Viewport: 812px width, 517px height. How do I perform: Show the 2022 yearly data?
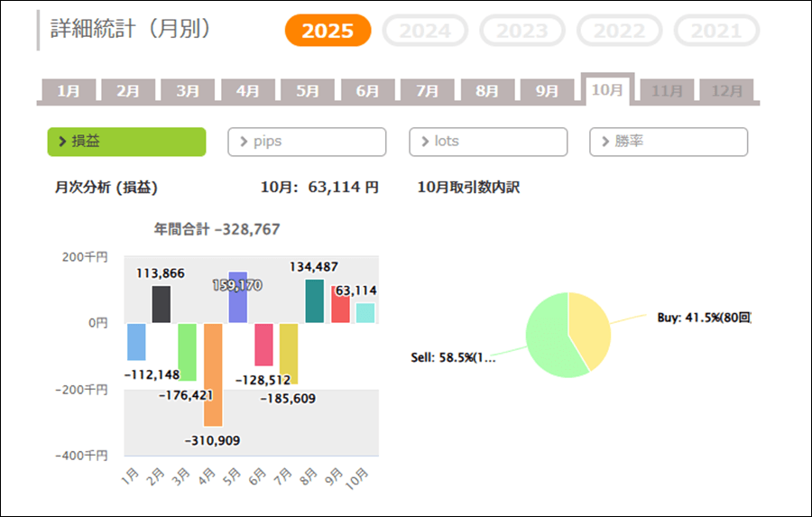click(619, 31)
